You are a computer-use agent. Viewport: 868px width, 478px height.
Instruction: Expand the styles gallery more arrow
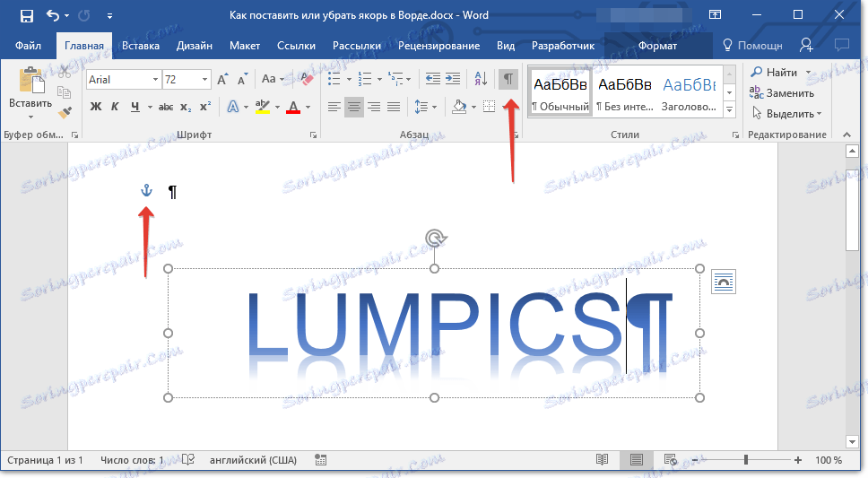pos(730,109)
